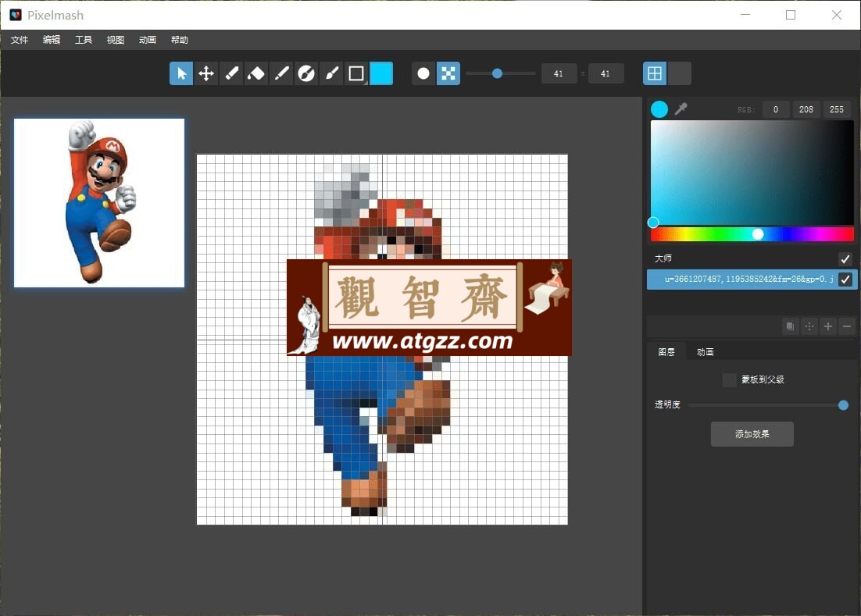Select the line drawing tool
This screenshot has height=616, width=861.
(x=281, y=73)
